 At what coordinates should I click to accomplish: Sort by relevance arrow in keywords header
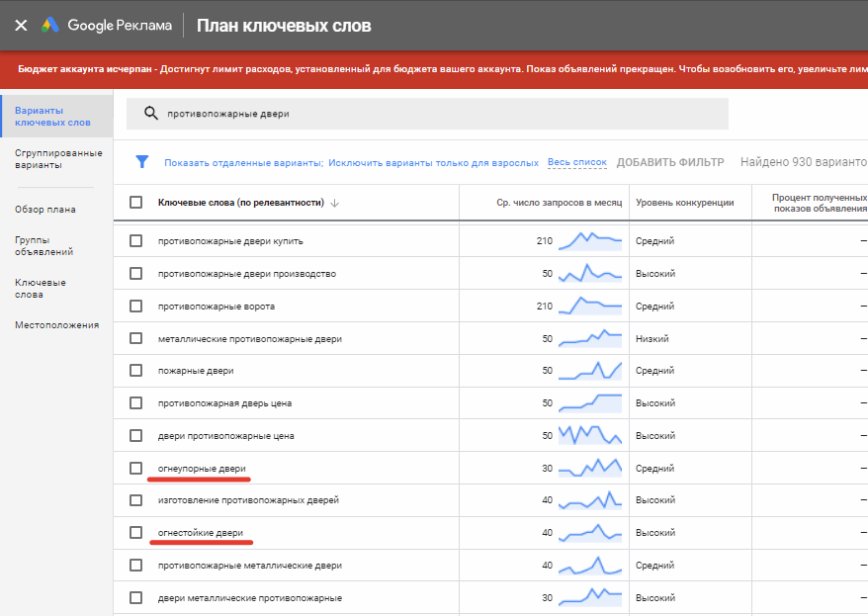point(334,203)
